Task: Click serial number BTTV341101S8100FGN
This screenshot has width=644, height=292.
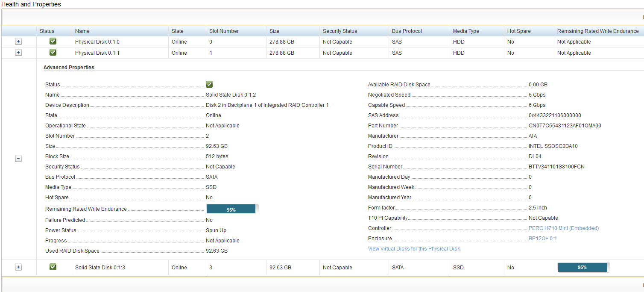Action: 556,167
